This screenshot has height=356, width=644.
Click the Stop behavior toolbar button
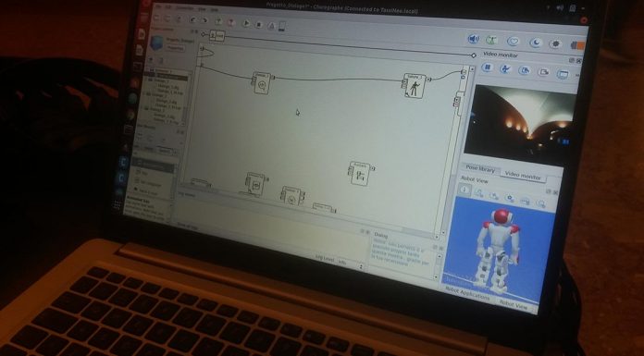click(258, 25)
